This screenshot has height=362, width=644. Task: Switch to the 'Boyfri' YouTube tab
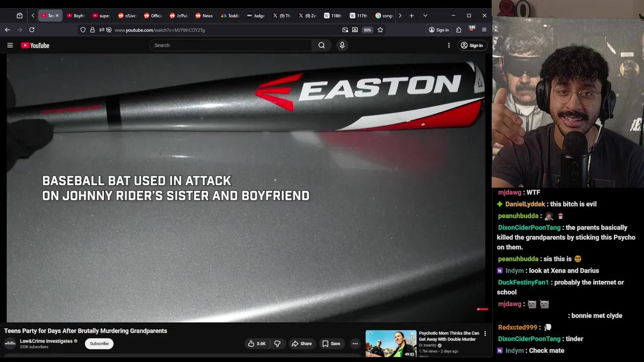(x=76, y=16)
